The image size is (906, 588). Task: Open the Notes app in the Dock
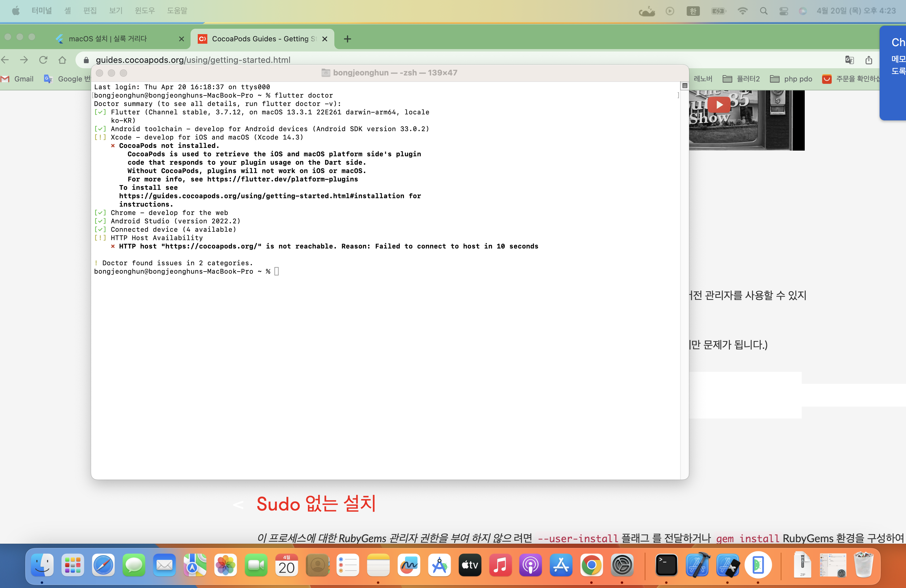pos(378,565)
